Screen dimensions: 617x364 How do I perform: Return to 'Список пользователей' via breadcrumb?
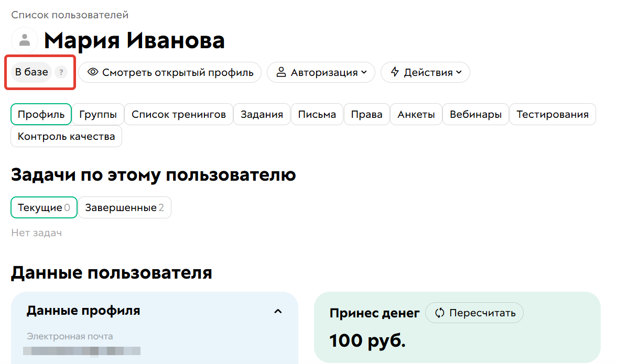tap(70, 15)
